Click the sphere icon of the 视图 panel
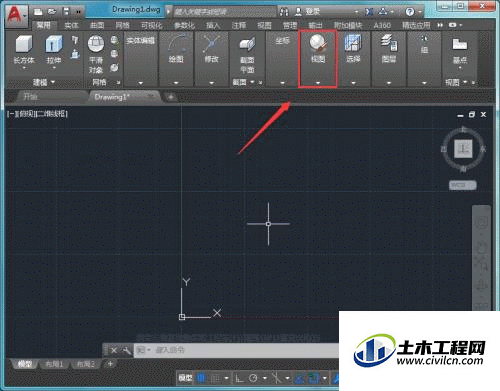 [318, 43]
